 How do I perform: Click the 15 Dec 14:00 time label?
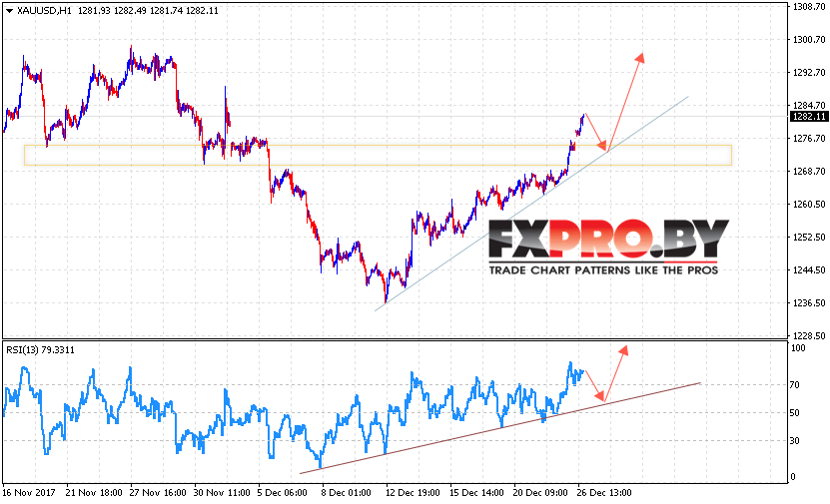click(x=477, y=492)
